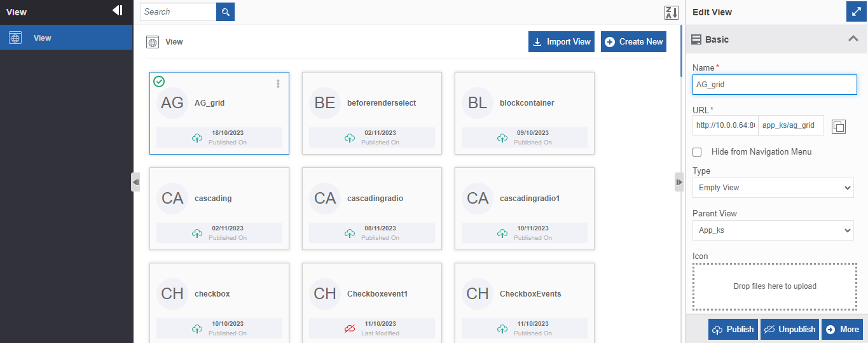Image resolution: width=868 pixels, height=343 pixels.
Task: Click the icon drop files upload area
Action: pos(775,286)
